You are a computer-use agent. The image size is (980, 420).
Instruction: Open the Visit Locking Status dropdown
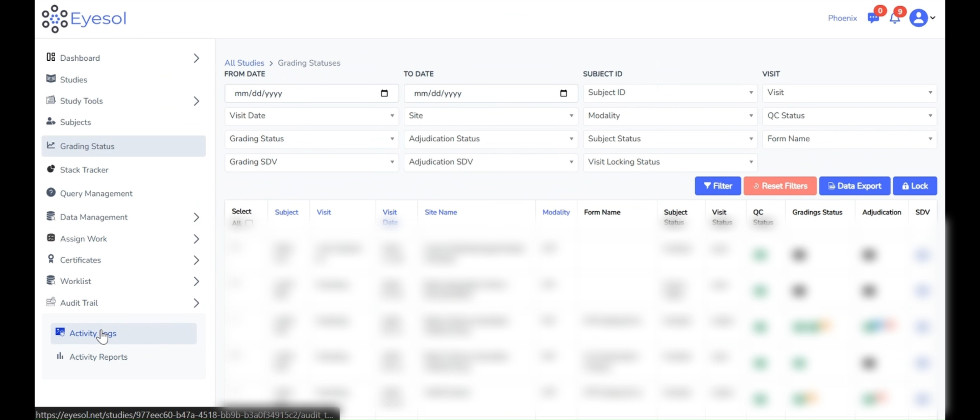(x=670, y=162)
